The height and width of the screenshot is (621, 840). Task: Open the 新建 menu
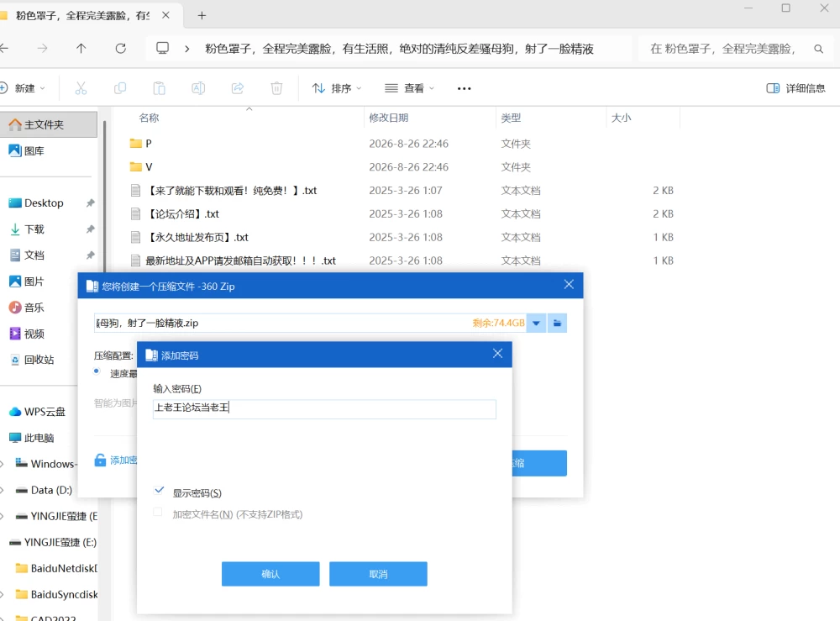23,88
